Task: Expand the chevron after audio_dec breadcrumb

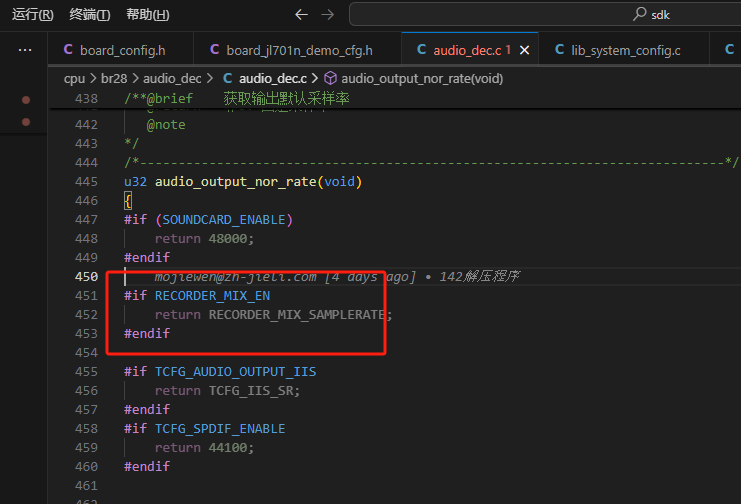Action: click(210, 78)
